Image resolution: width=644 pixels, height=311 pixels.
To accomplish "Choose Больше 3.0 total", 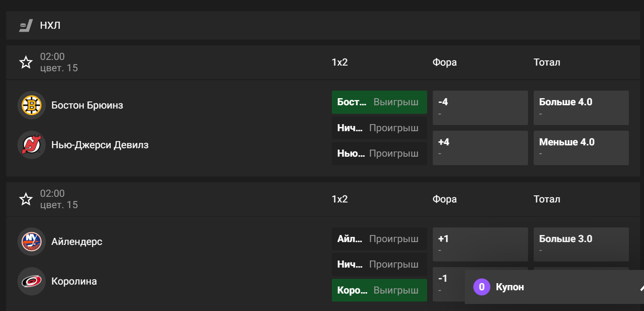I will (581, 244).
